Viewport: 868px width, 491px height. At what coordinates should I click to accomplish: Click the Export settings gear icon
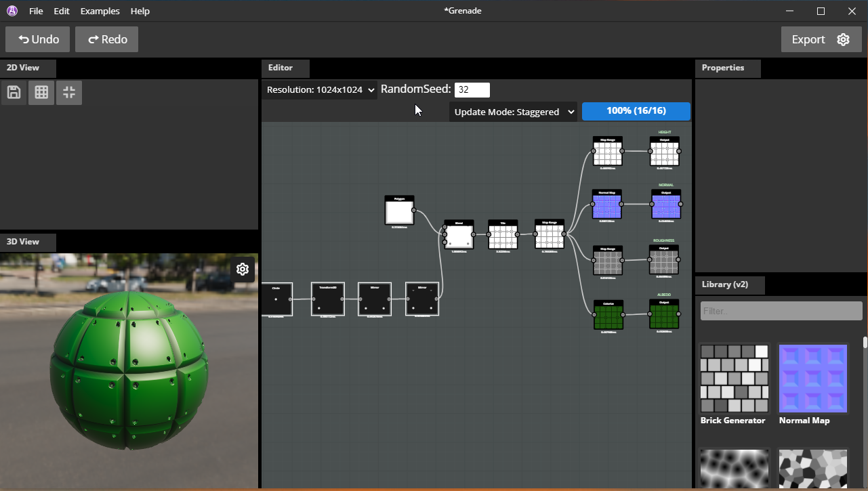click(x=843, y=39)
